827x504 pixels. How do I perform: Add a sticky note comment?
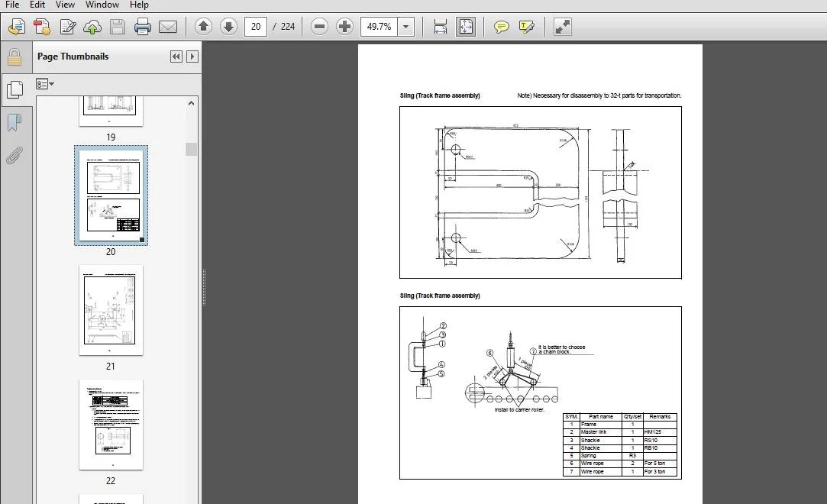point(501,27)
